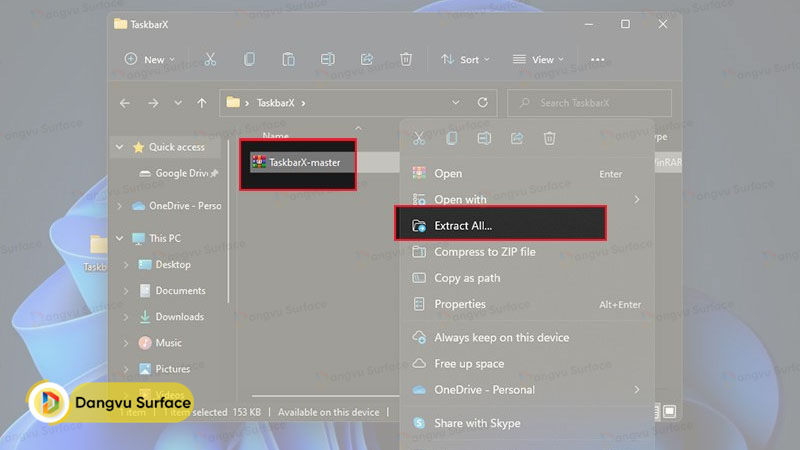
Task: Switch to large thumbnails view icon
Action: (x=669, y=411)
